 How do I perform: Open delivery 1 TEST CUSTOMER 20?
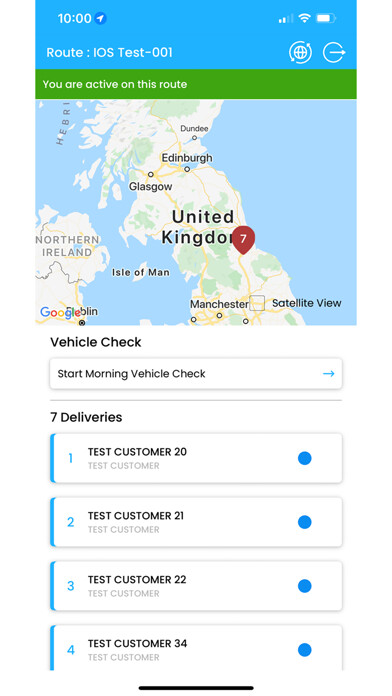[x=196, y=459]
